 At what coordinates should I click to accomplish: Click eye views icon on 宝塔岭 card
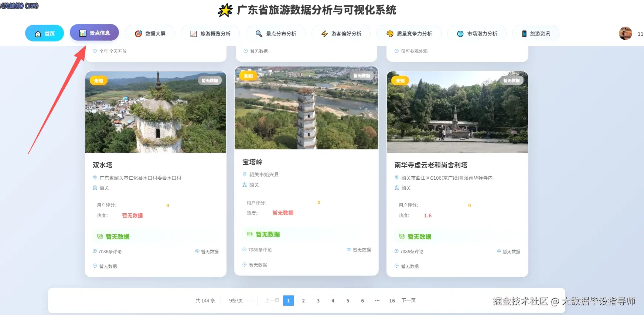coord(349,250)
